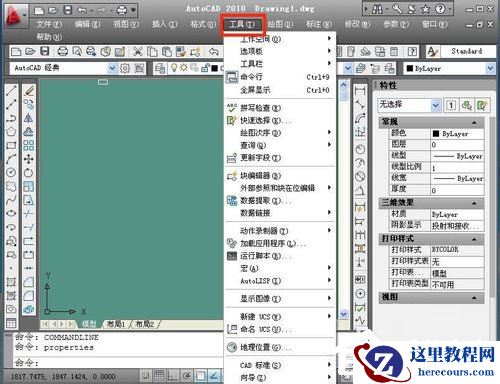This screenshot has width=500, height=384.
Task: Select the Copy object tool
Action: (x=29, y=104)
